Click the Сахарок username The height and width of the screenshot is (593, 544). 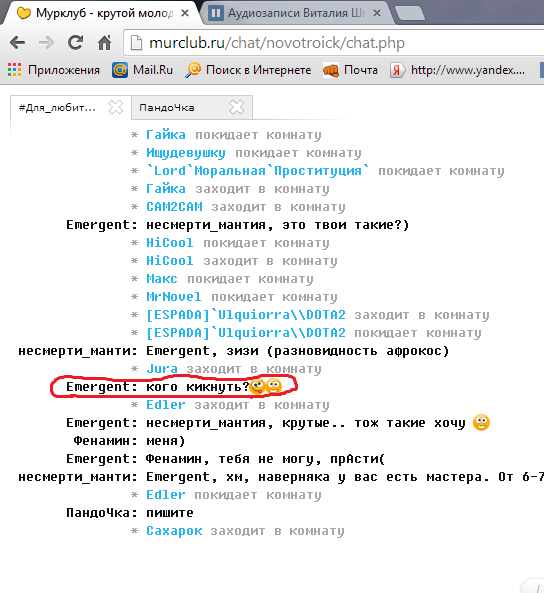[174, 531]
